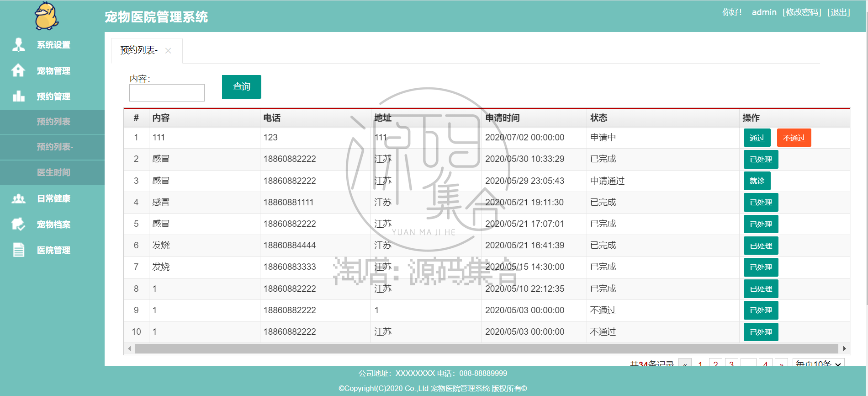Click date 2020/05/29 23:05:43
The width and height of the screenshot is (868, 396).
[524, 181]
